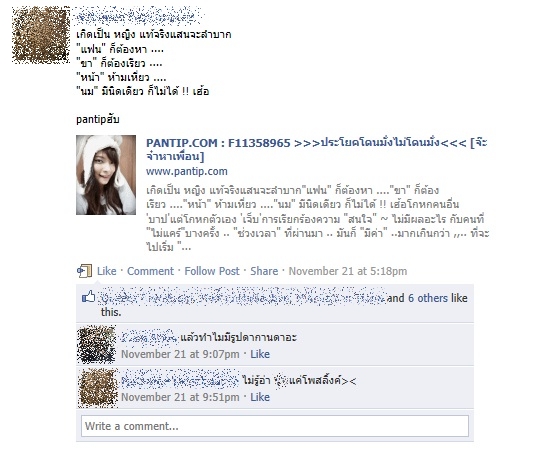Click inside Write a comment field
555x452 pixels.
click(275, 426)
